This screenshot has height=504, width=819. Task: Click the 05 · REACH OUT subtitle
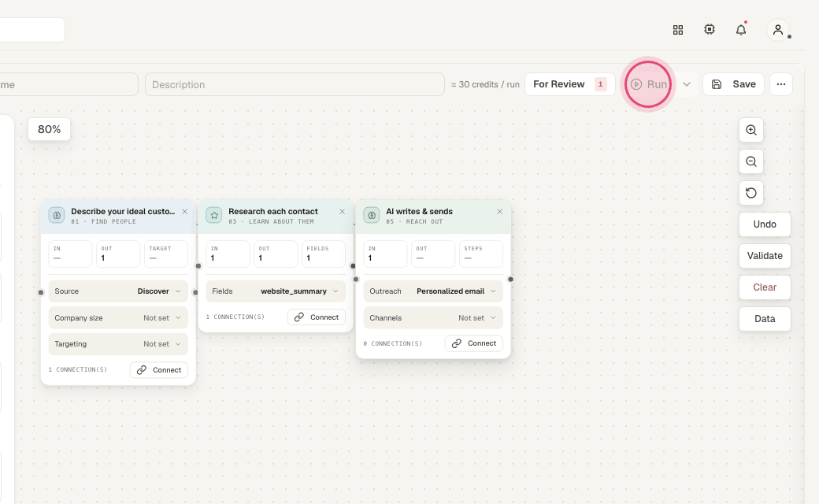coord(414,221)
